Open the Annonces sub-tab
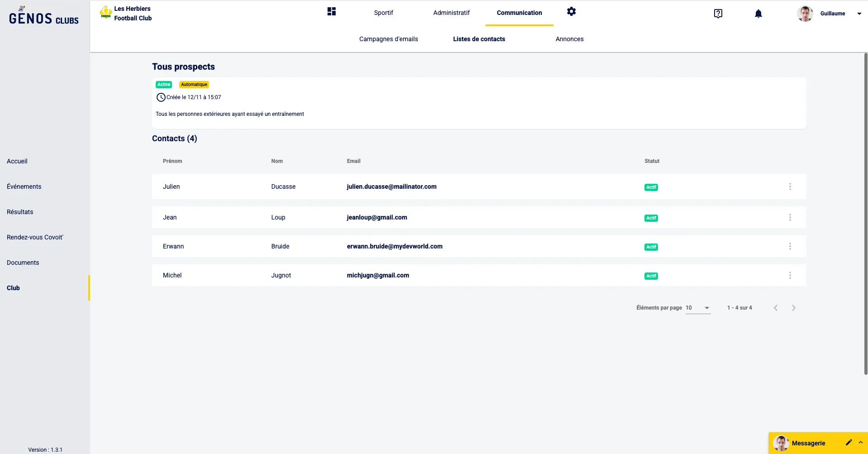868x454 pixels. point(569,39)
